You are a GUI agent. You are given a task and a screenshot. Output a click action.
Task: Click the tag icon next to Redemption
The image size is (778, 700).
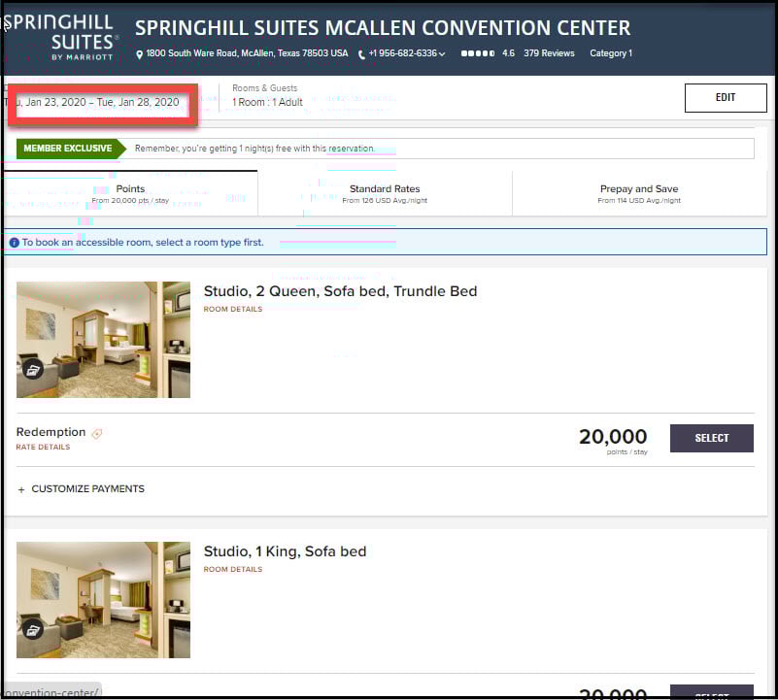click(97, 434)
